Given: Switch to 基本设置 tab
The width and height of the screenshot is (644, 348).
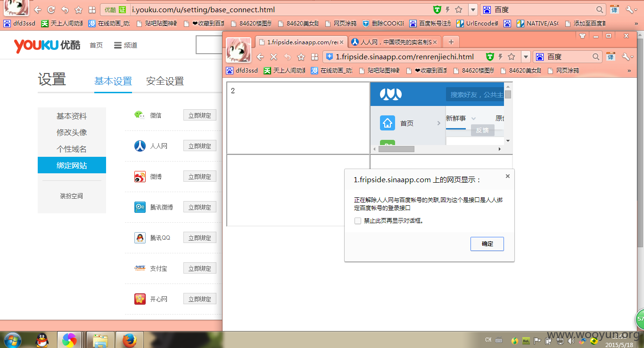Looking at the screenshot, I should [x=113, y=81].
